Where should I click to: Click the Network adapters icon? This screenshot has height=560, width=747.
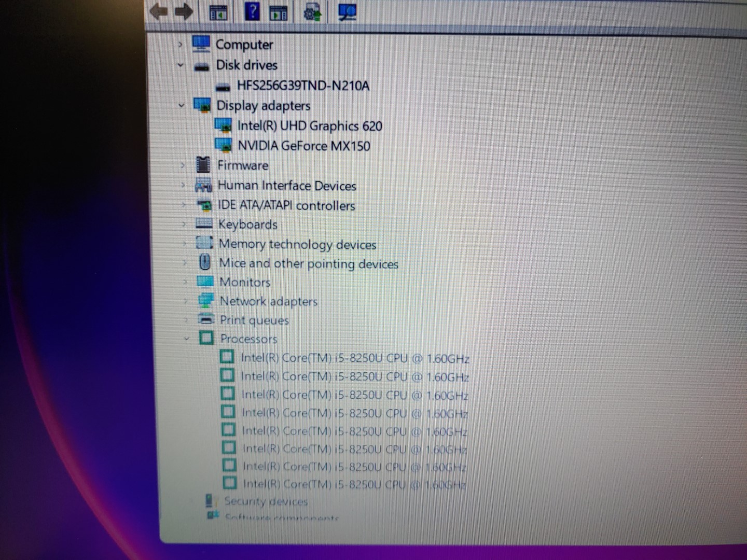(x=206, y=301)
